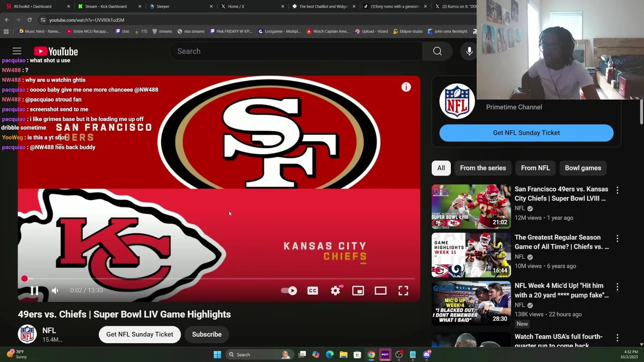Enable theater mode view
This screenshot has width=644, height=362.
pos(380,291)
